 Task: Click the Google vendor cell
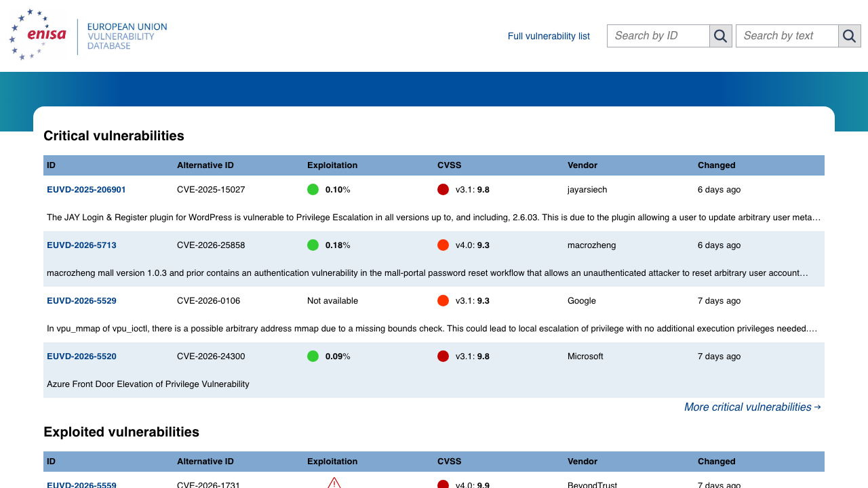[582, 301]
